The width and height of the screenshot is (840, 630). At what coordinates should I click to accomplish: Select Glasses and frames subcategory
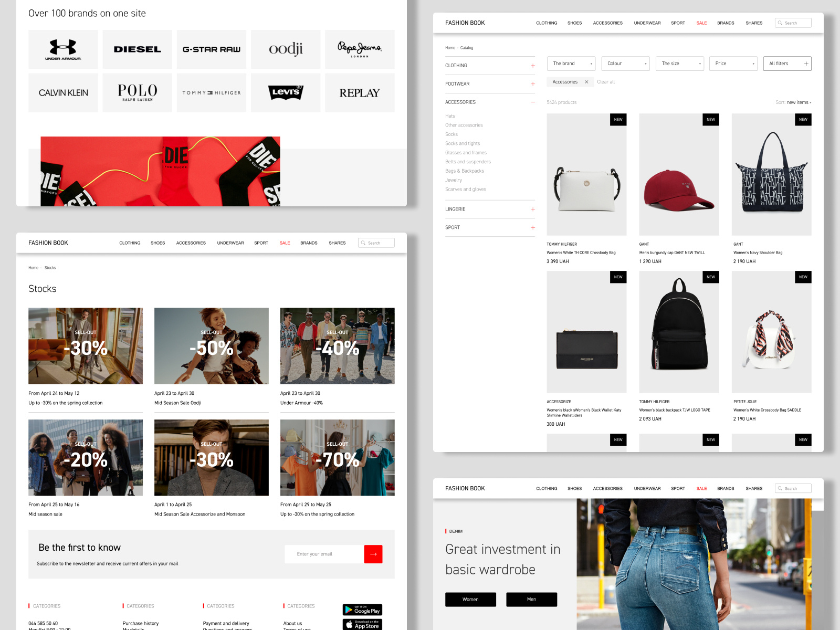(x=466, y=153)
